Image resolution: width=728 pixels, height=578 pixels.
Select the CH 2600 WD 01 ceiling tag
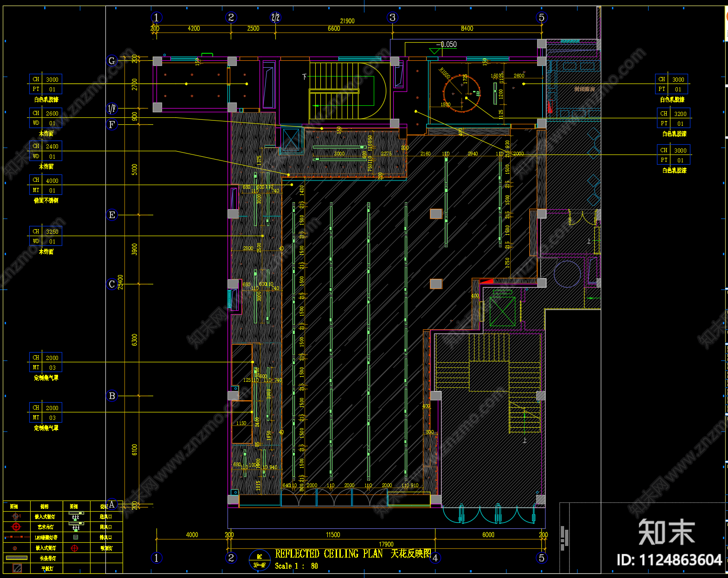pyautogui.click(x=45, y=118)
